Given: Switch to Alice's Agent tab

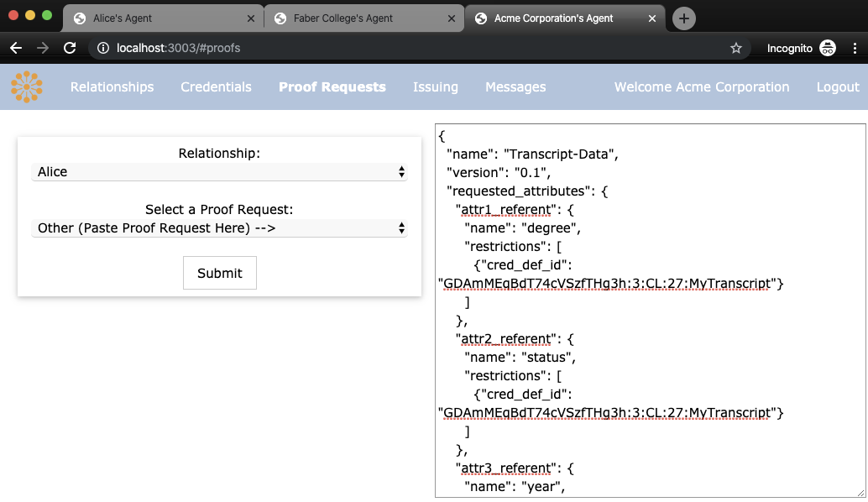Looking at the screenshot, I should [x=164, y=18].
